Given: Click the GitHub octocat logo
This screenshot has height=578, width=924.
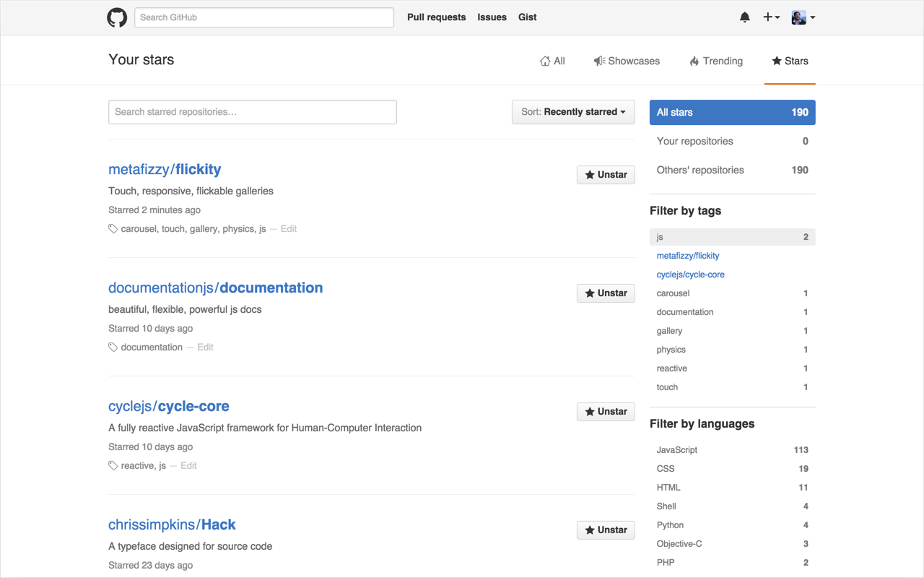Looking at the screenshot, I should 117,17.
